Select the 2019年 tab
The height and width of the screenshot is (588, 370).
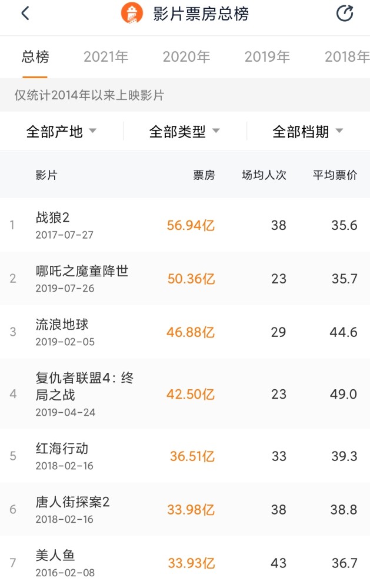point(267,57)
